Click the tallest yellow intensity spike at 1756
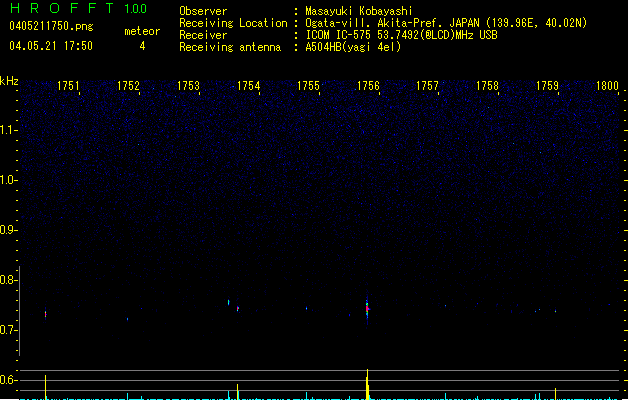This screenshot has height=400, width=629. (x=367, y=384)
